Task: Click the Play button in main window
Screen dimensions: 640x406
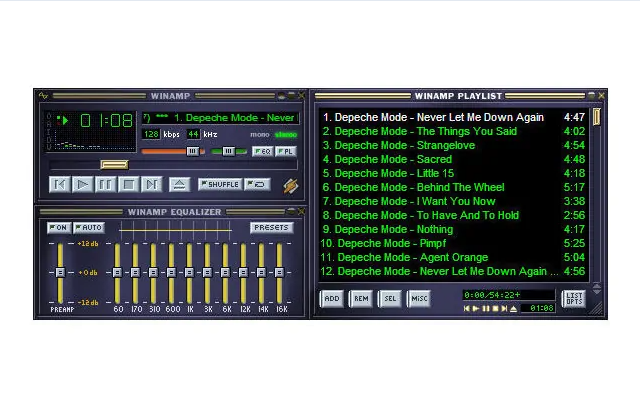Action: [x=82, y=184]
